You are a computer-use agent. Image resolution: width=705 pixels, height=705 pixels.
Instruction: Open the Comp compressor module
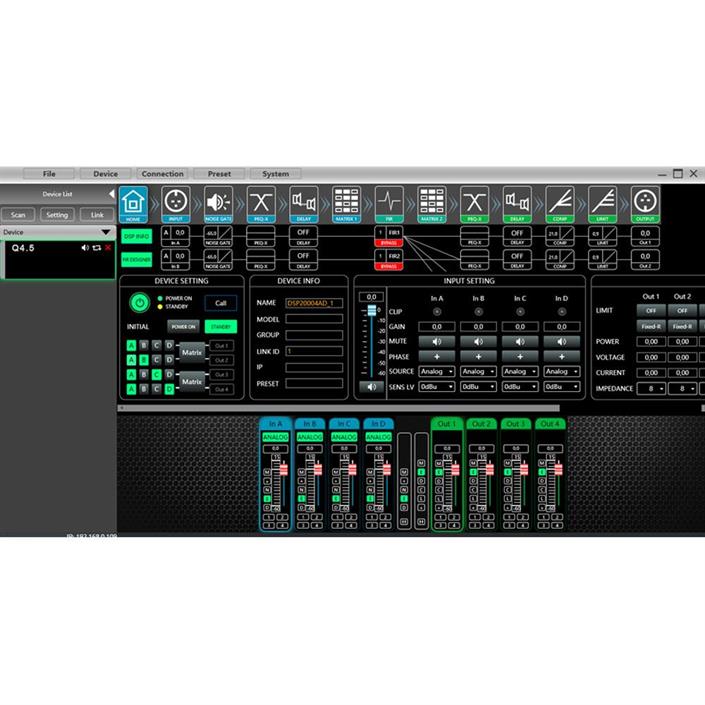click(x=559, y=202)
